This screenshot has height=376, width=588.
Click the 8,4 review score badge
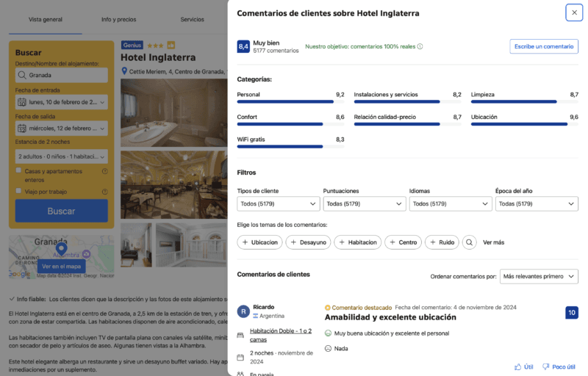(x=243, y=46)
